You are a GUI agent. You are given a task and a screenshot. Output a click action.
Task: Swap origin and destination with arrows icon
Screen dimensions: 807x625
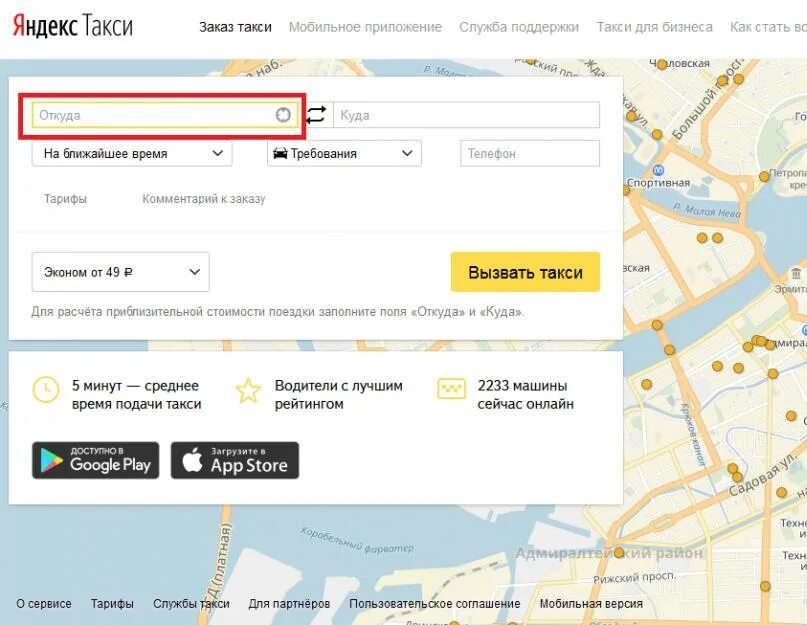pyautogui.click(x=316, y=114)
